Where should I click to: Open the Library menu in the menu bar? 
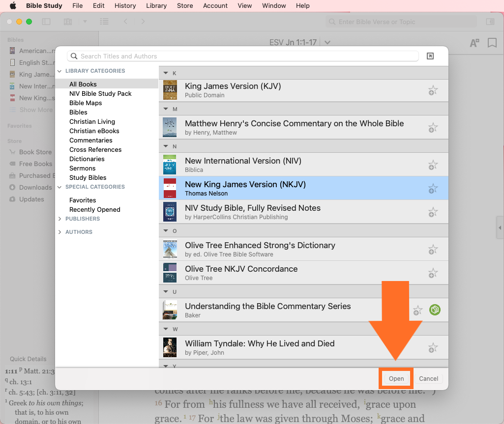[x=156, y=6]
